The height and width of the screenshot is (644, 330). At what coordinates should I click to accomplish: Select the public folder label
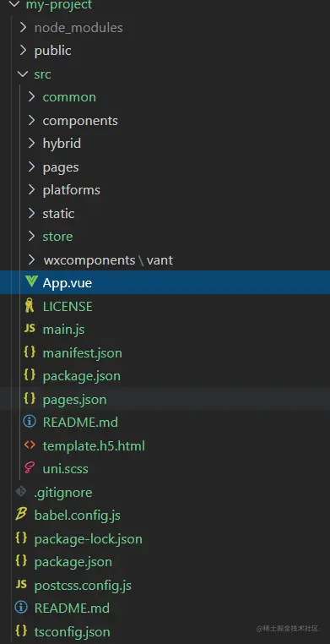pyautogui.click(x=53, y=51)
